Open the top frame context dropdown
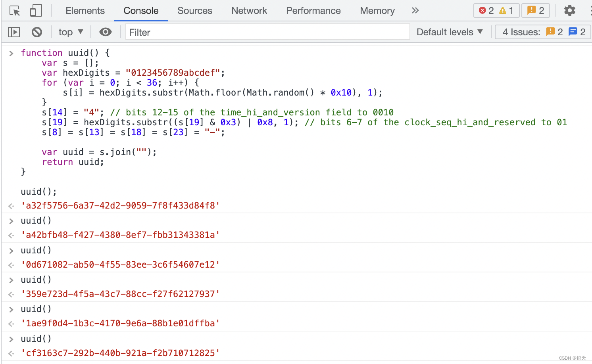Screen dimensions: 592x364 tap(70, 32)
